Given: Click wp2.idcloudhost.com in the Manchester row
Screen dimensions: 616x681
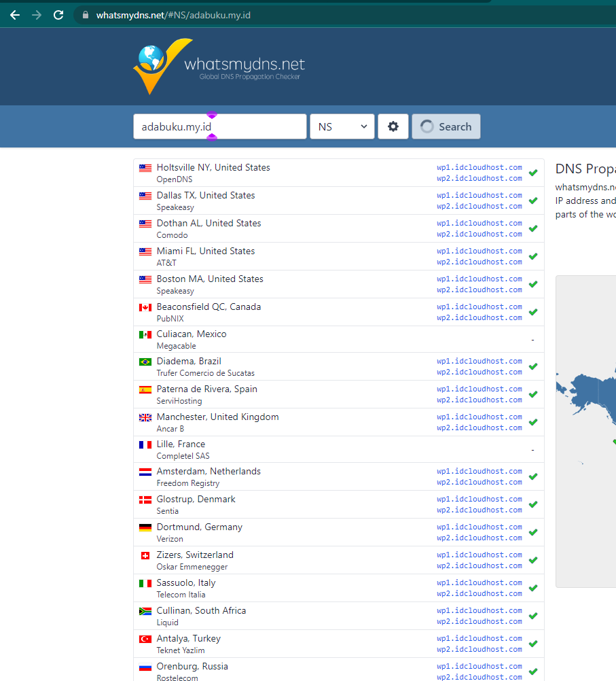Looking at the screenshot, I should (x=479, y=427).
